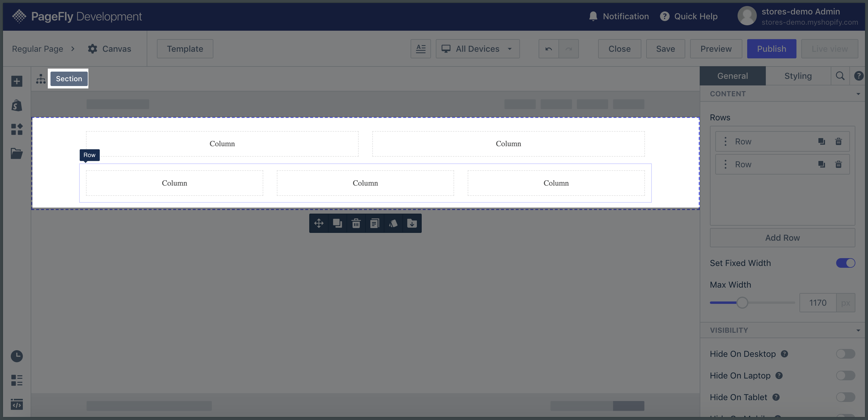Image resolution: width=868 pixels, height=420 pixels.
Task: Save section to library download icon
Action: [x=412, y=223]
